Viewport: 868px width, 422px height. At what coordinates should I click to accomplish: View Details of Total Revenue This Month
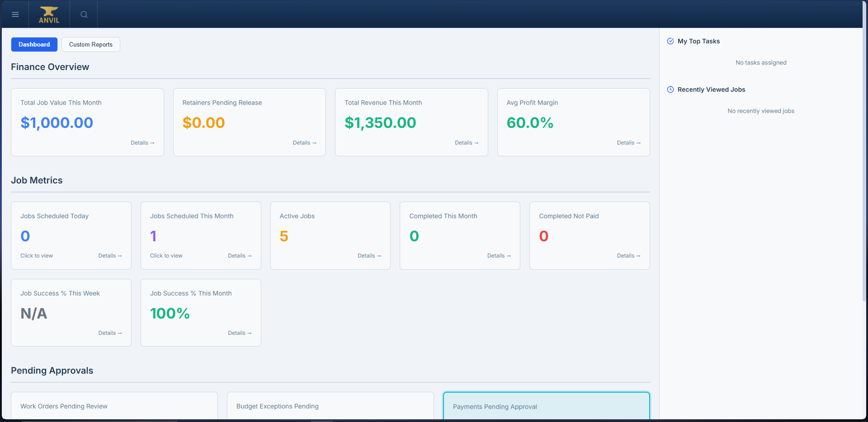point(467,142)
